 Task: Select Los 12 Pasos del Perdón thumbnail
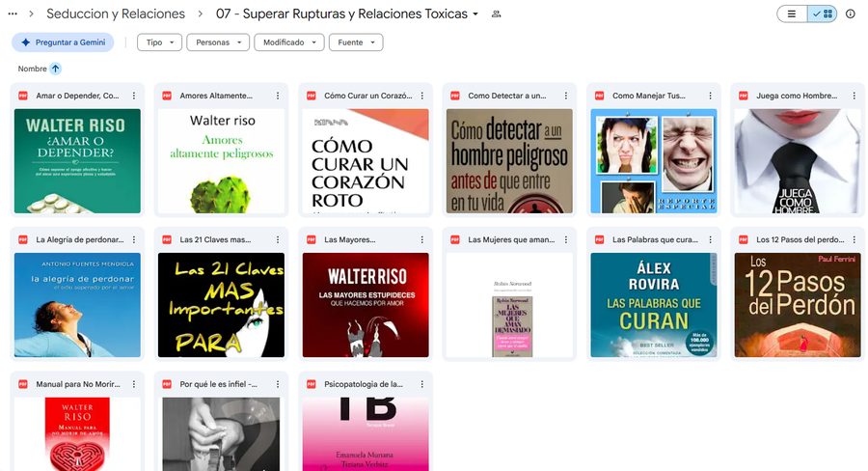click(798, 305)
